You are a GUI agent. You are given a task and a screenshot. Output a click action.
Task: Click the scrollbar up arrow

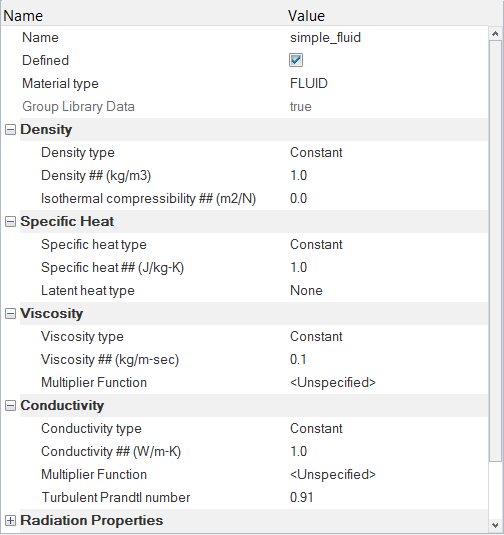pos(495,34)
